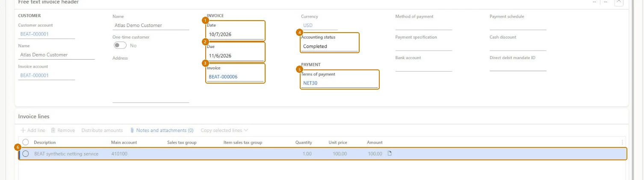Image resolution: width=644 pixels, height=180 pixels.
Task: Open Notes and attachments (0)
Action: pos(162,130)
